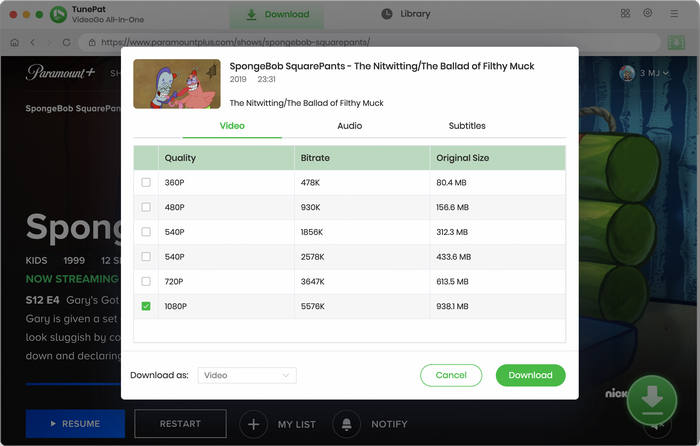Cancel the download dialog
The height and width of the screenshot is (446, 700).
[x=451, y=375]
